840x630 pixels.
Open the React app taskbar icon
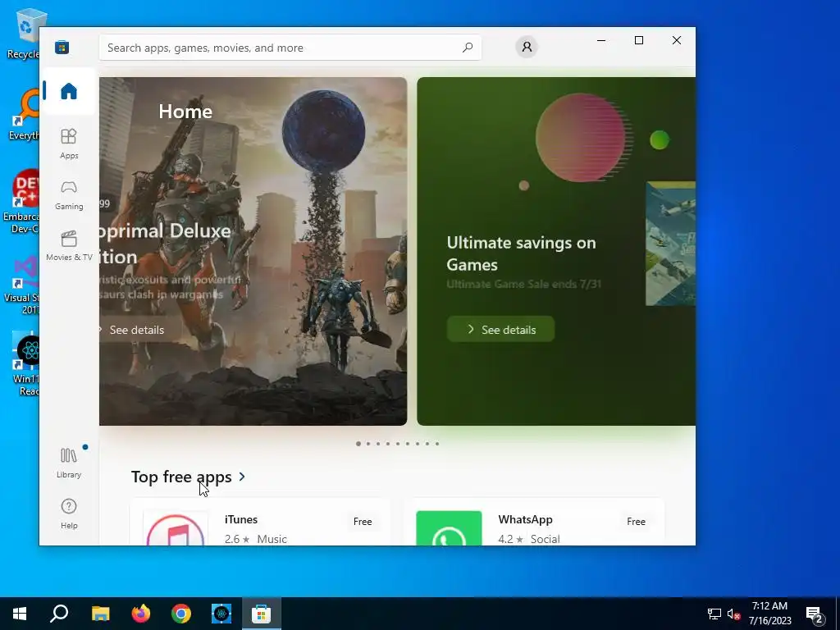(221, 614)
